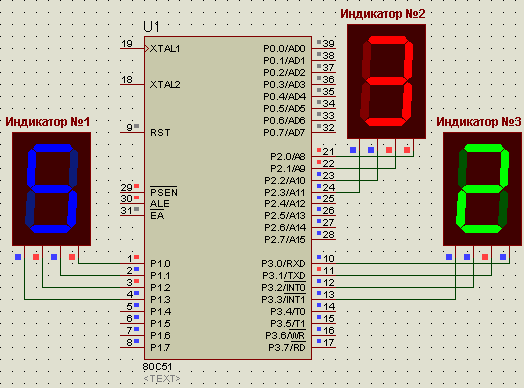This screenshot has width=524, height=388.
Task: Click pin number 32 beside P0.7/AD7
Action: 329,128
